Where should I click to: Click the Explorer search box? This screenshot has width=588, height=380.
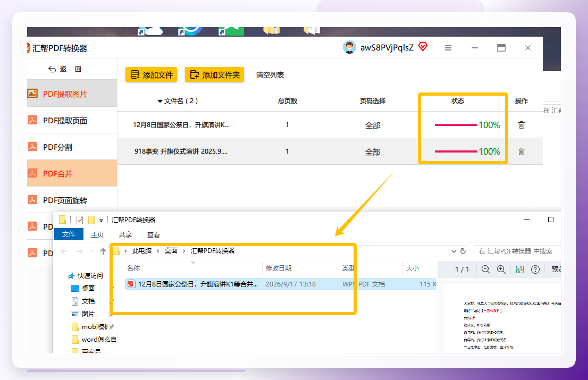tap(517, 251)
